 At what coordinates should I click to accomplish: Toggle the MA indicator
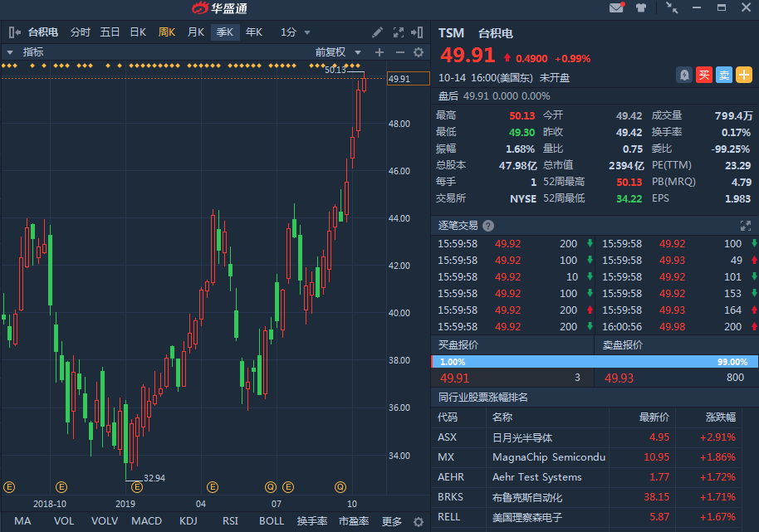point(22,521)
